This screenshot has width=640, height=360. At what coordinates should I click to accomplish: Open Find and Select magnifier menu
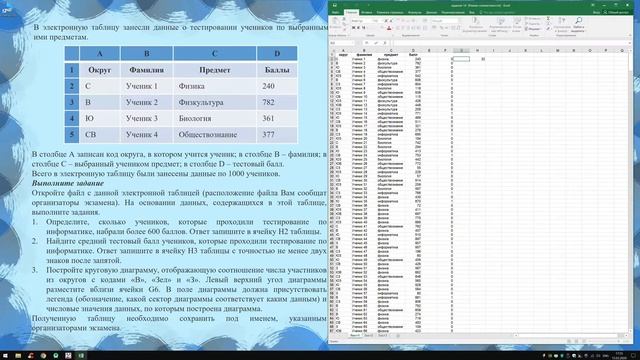[x=579, y=24]
